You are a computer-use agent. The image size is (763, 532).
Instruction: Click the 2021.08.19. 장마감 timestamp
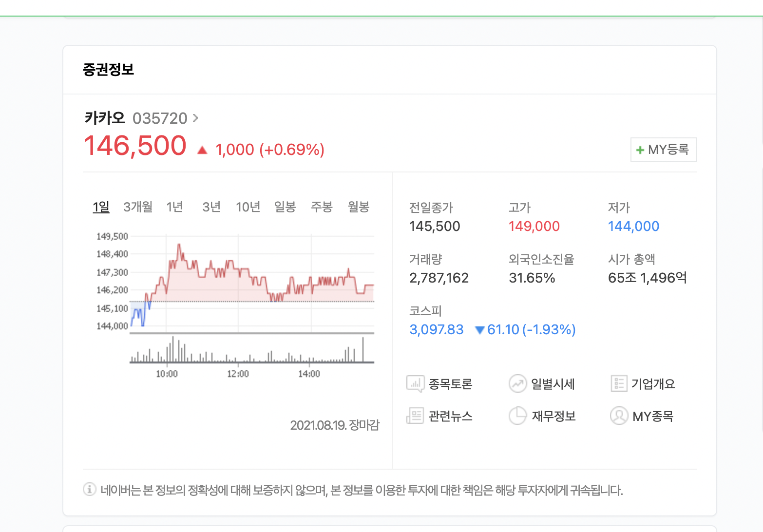click(x=335, y=425)
